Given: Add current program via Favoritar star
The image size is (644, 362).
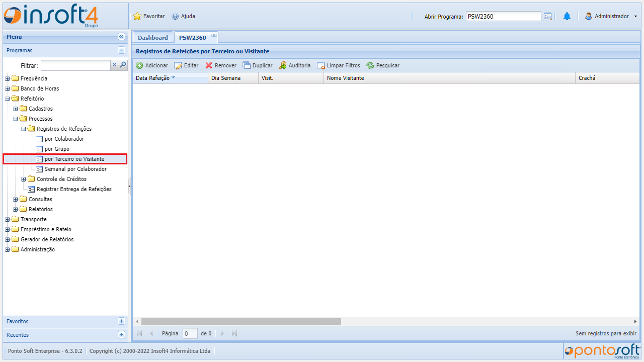Looking at the screenshot, I should coord(137,16).
